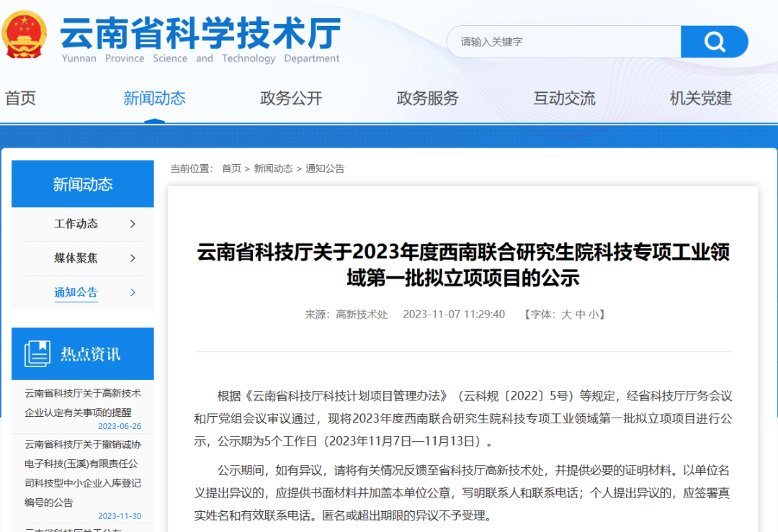The image size is (778, 532).
Task: Set font size to 中
Action: click(580, 315)
